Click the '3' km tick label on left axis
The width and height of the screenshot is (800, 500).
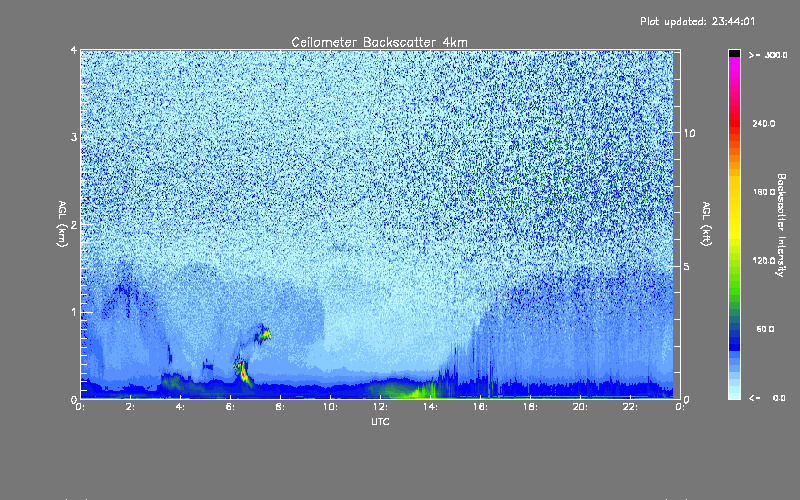click(x=74, y=137)
